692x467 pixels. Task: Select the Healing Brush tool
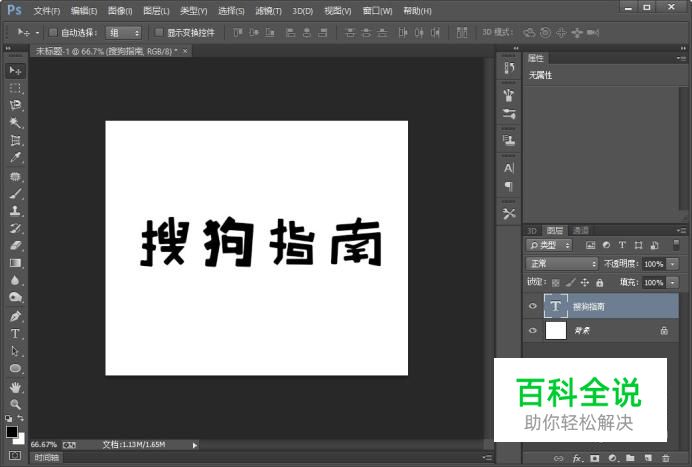15,176
